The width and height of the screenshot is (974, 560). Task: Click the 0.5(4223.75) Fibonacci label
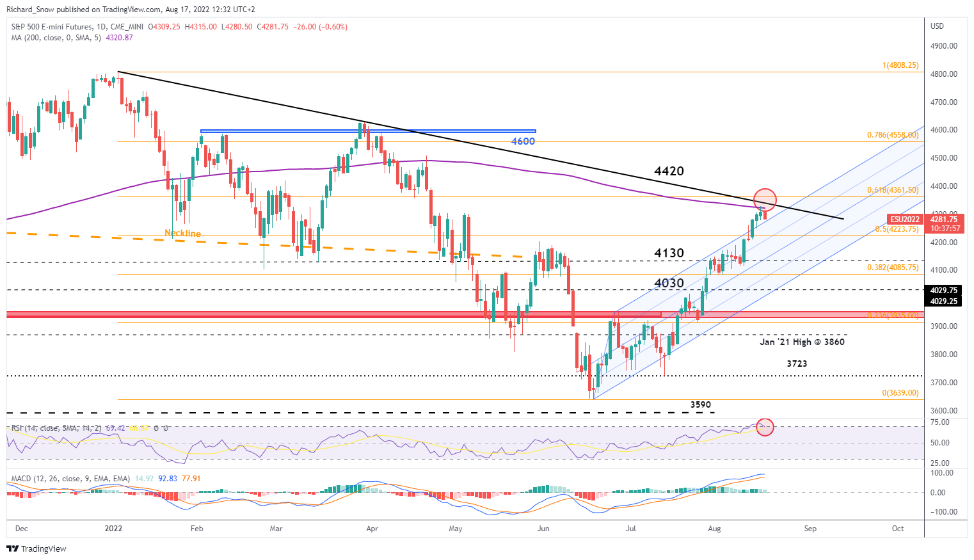click(x=897, y=229)
